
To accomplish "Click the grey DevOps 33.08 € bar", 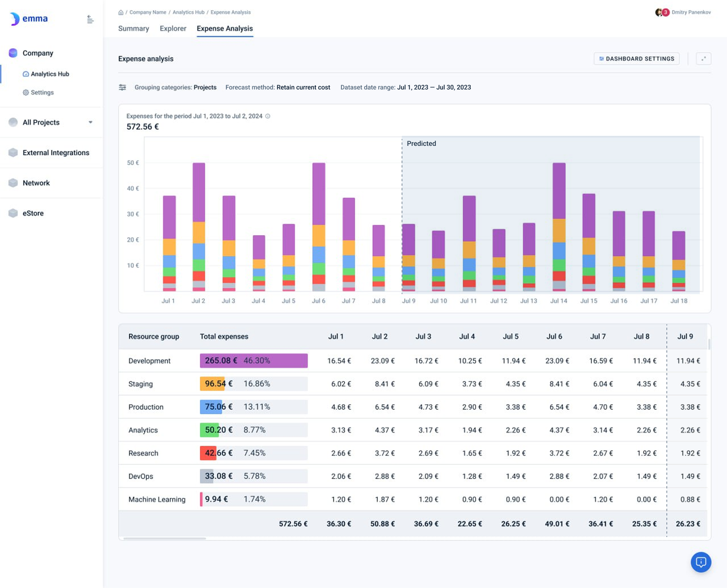I will click(206, 476).
